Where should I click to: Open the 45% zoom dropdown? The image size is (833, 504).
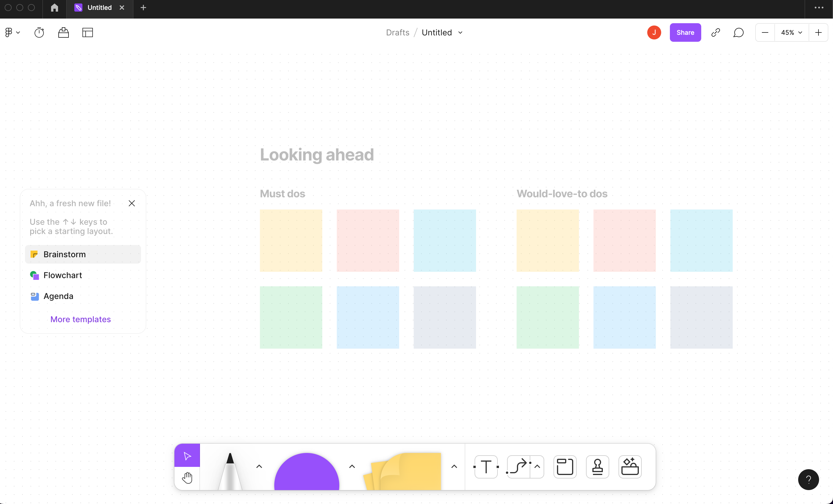[x=791, y=32]
